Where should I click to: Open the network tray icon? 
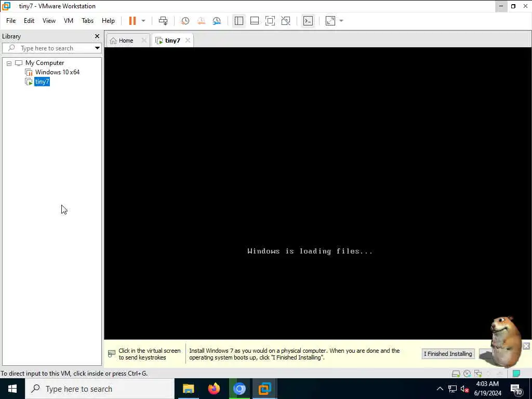(453, 389)
